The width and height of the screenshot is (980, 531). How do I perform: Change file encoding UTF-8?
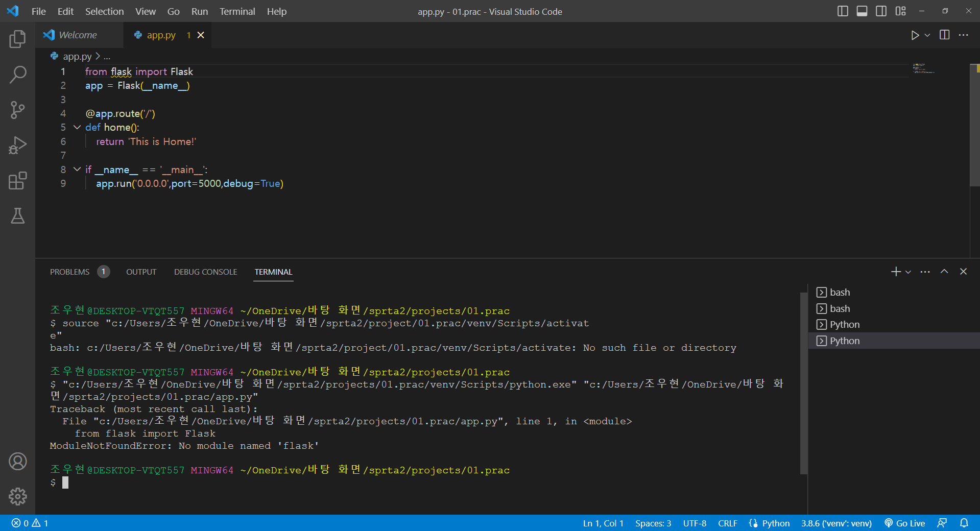[695, 523]
